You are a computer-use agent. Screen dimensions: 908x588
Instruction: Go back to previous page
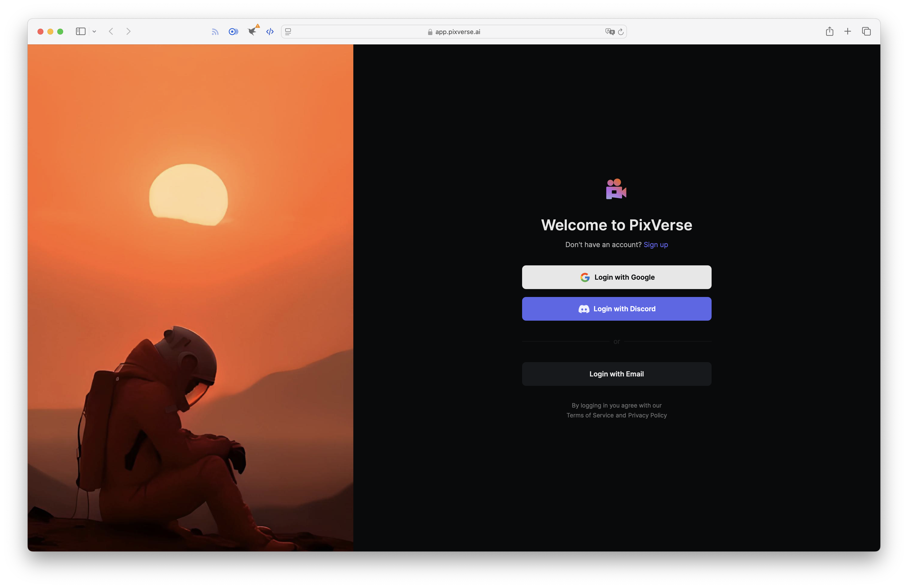point(111,31)
